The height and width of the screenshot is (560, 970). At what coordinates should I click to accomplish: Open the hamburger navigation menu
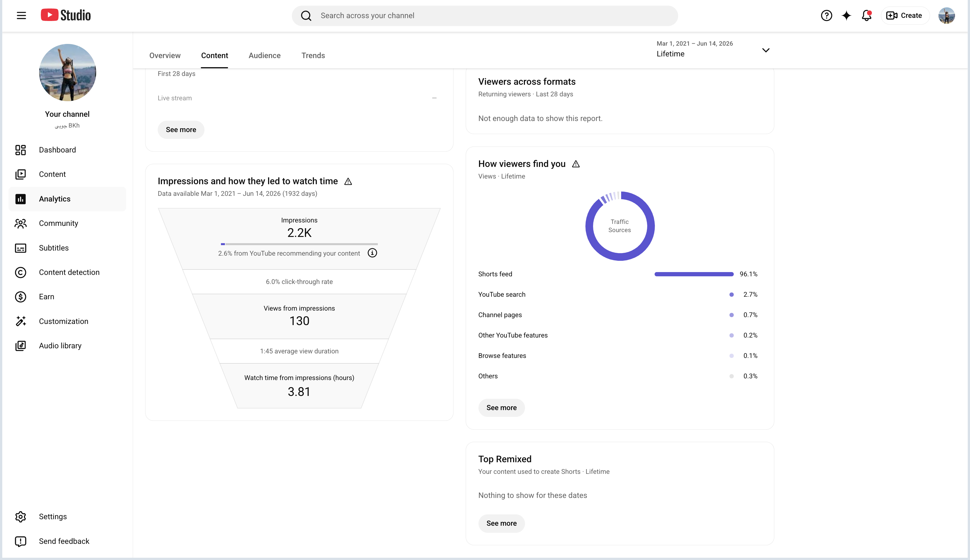(21, 15)
